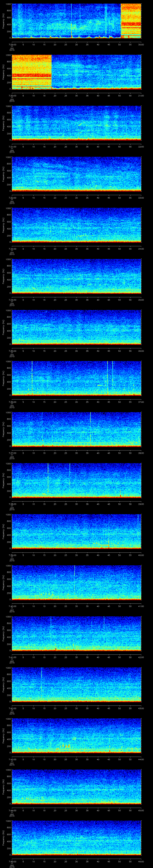The width and height of the screenshot is (153, 868).
Task: Select the '41:00' end time label
Action: pos(141,606)
